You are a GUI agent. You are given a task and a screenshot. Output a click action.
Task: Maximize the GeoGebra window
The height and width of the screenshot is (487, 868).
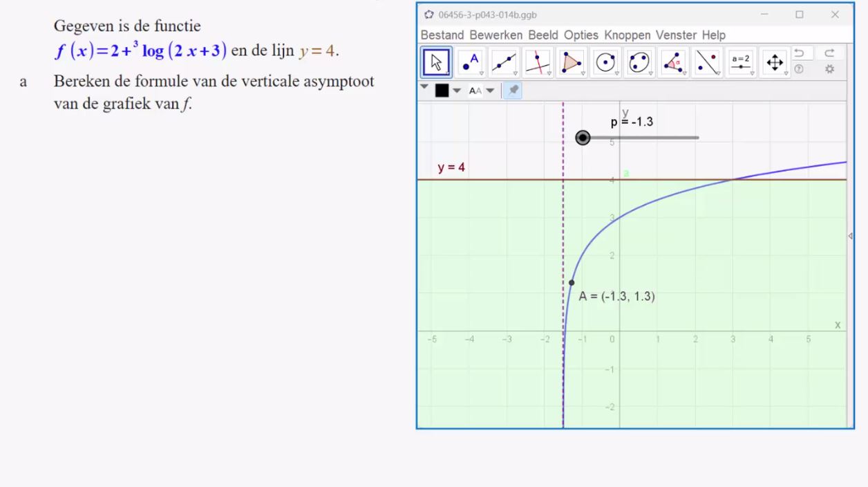tap(800, 15)
